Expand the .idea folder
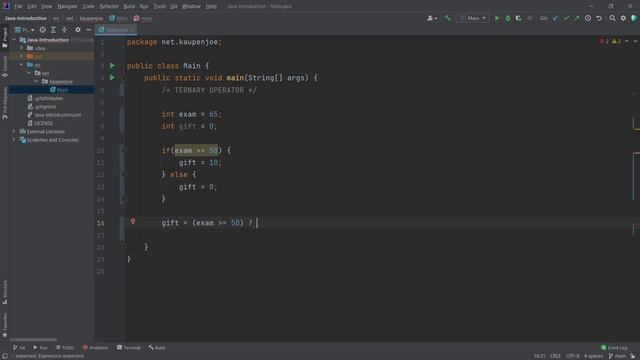The width and height of the screenshot is (640, 360). click(22, 48)
